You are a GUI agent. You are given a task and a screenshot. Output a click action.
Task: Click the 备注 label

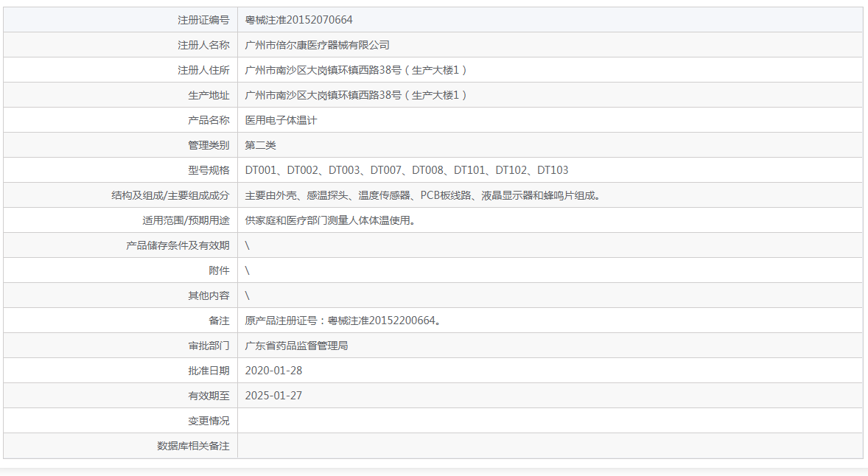(220, 321)
